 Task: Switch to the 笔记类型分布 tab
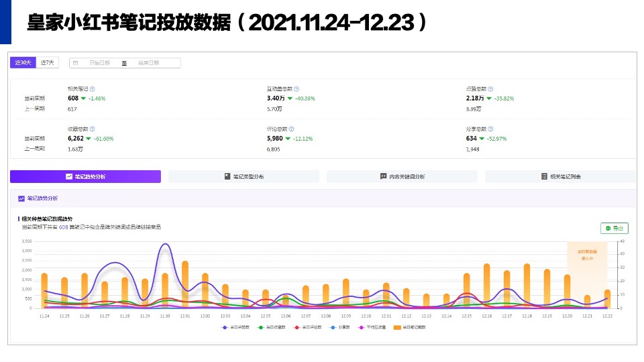[244, 176]
